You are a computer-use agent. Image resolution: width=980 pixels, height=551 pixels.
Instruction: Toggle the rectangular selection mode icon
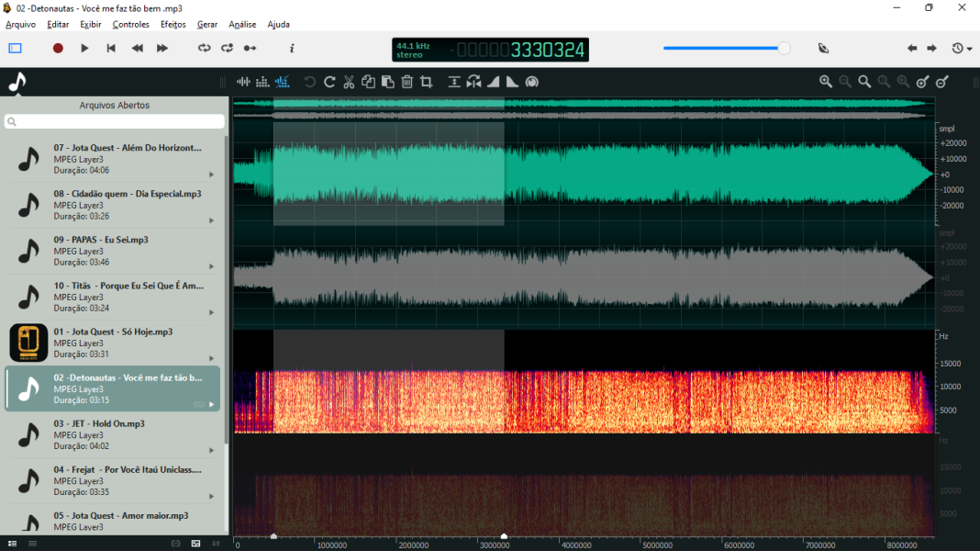[14, 47]
